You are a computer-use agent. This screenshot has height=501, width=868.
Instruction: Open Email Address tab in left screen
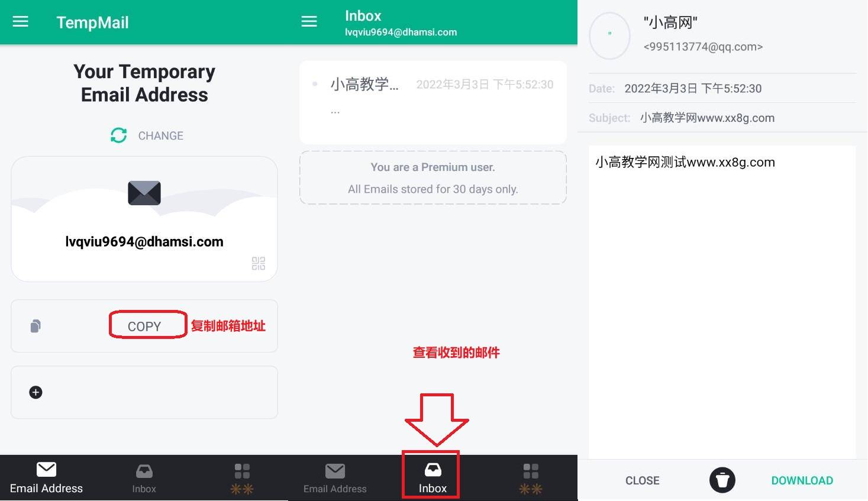pyautogui.click(x=46, y=478)
